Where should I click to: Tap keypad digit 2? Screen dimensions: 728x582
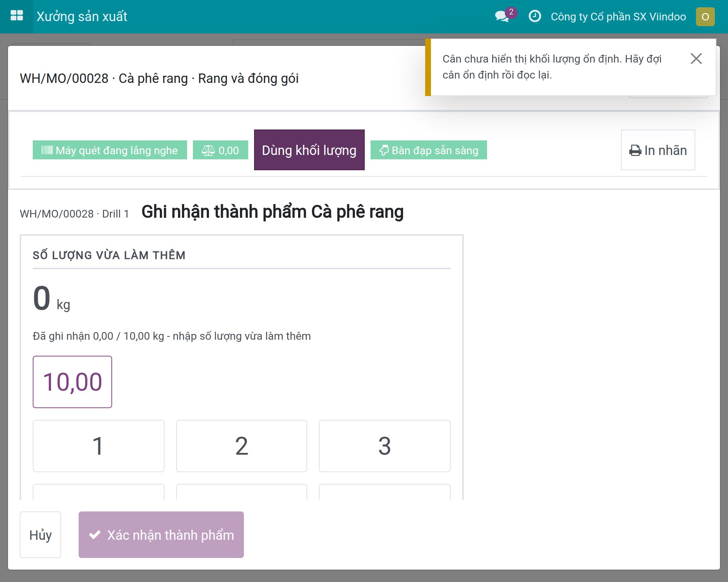(x=242, y=446)
